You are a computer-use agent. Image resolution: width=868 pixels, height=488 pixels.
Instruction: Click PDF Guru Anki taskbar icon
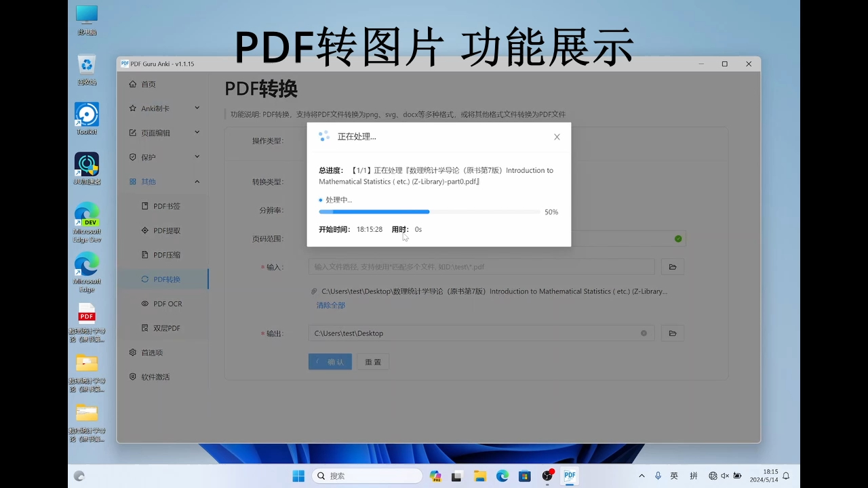tap(570, 476)
